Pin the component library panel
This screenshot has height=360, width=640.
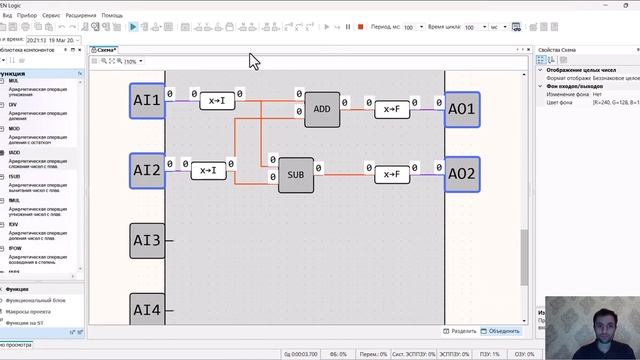point(65,50)
